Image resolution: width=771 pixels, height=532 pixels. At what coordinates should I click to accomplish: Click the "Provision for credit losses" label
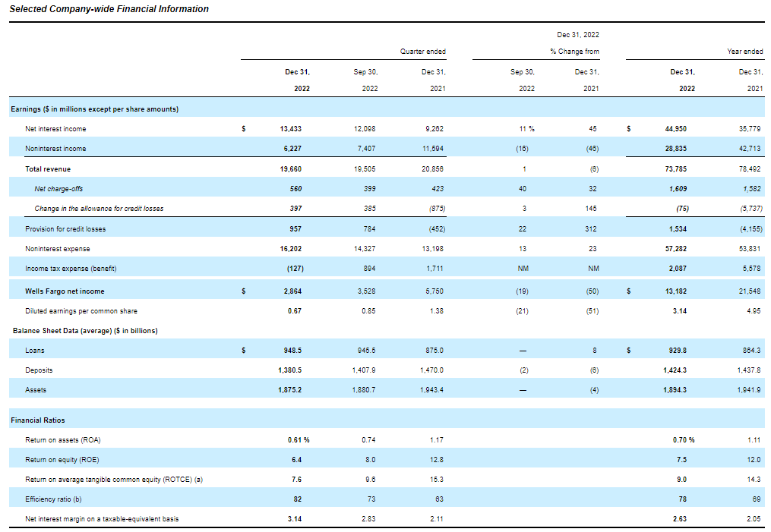(65, 229)
